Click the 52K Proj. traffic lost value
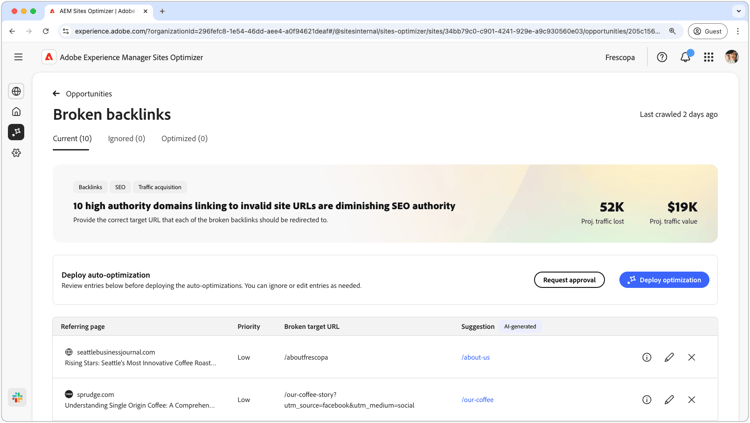The image size is (750, 423). click(x=612, y=207)
